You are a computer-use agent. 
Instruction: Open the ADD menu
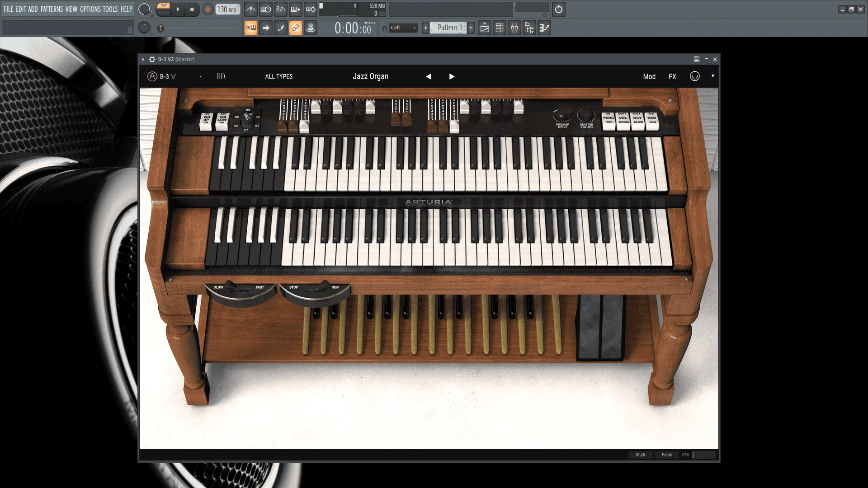(x=33, y=9)
